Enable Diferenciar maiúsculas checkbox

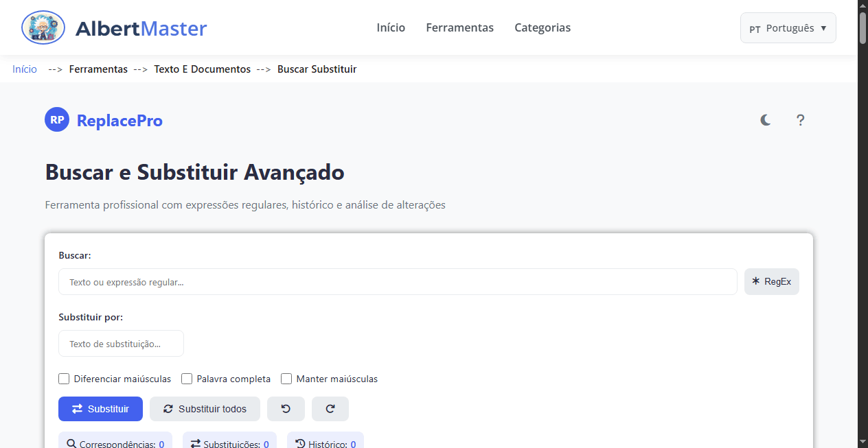click(64, 379)
